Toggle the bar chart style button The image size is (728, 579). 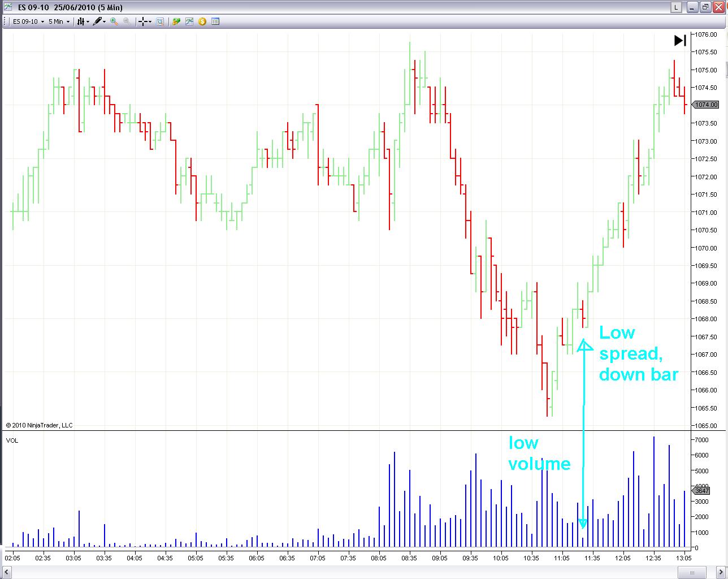point(81,21)
